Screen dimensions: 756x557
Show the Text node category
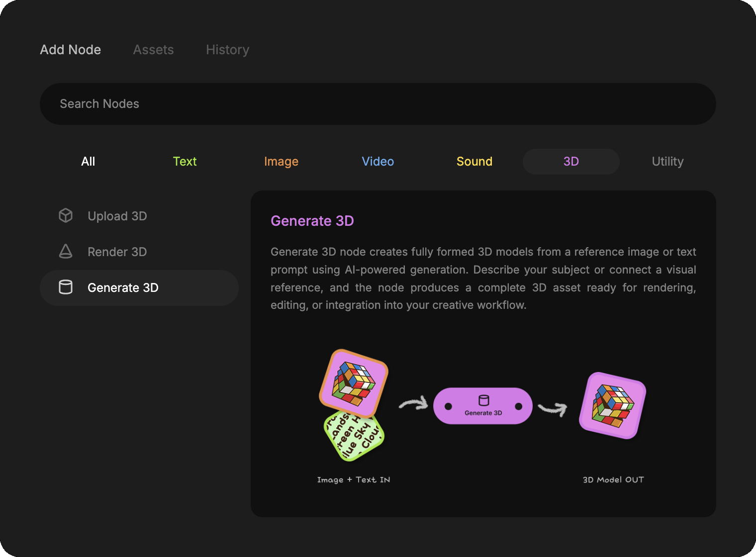pos(185,162)
